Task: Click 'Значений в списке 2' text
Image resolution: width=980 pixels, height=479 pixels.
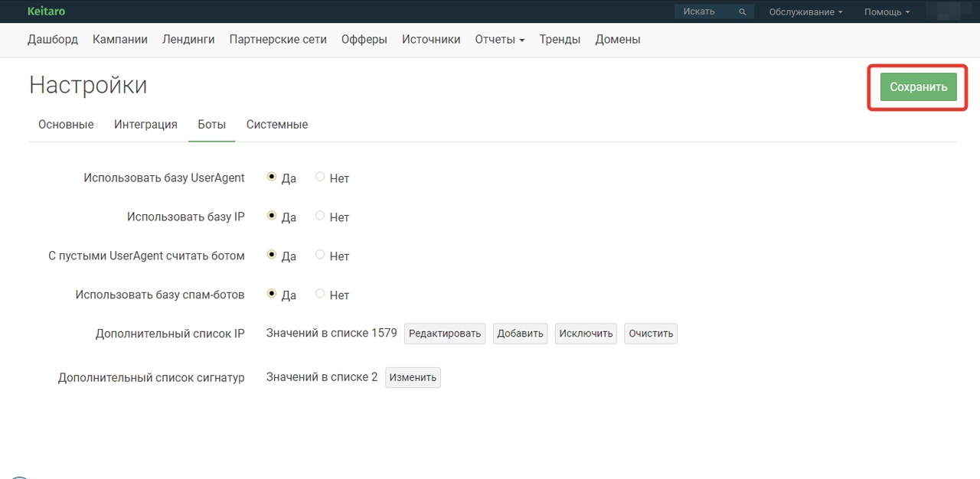Action: [x=322, y=376]
